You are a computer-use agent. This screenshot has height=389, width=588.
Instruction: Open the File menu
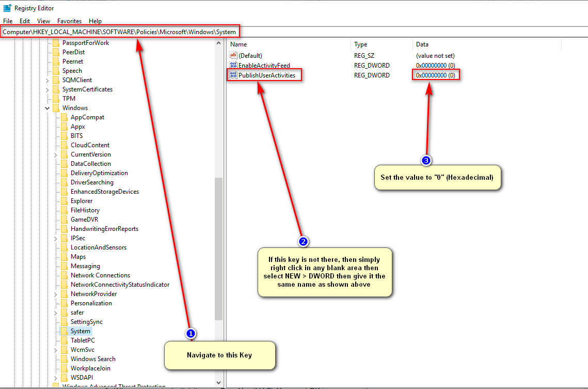pyautogui.click(x=8, y=21)
